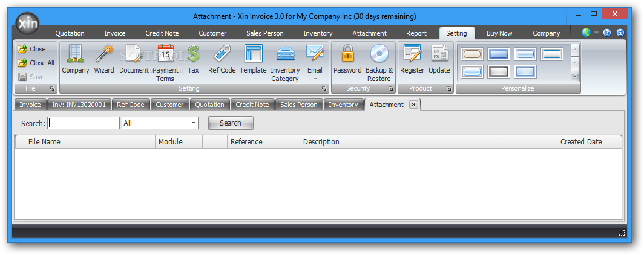Select the Setting ribbon tab
Viewport: 644px width, 255px height.
click(457, 33)
